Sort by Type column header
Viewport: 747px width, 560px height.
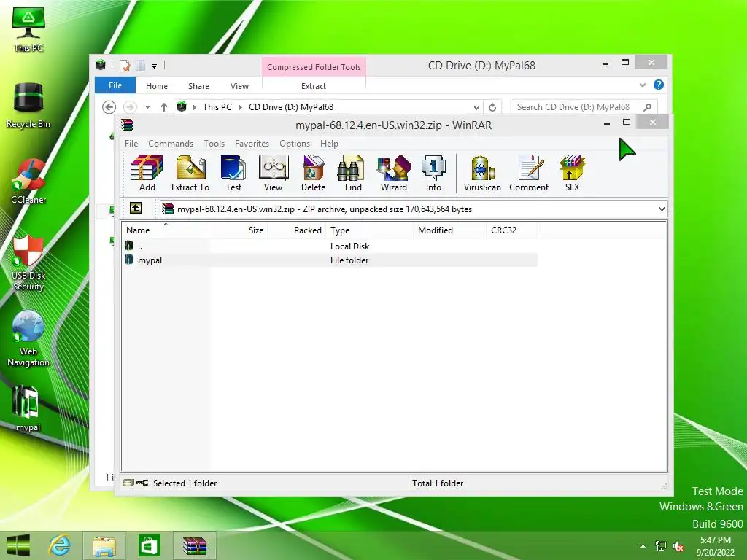tap(370, 230)
